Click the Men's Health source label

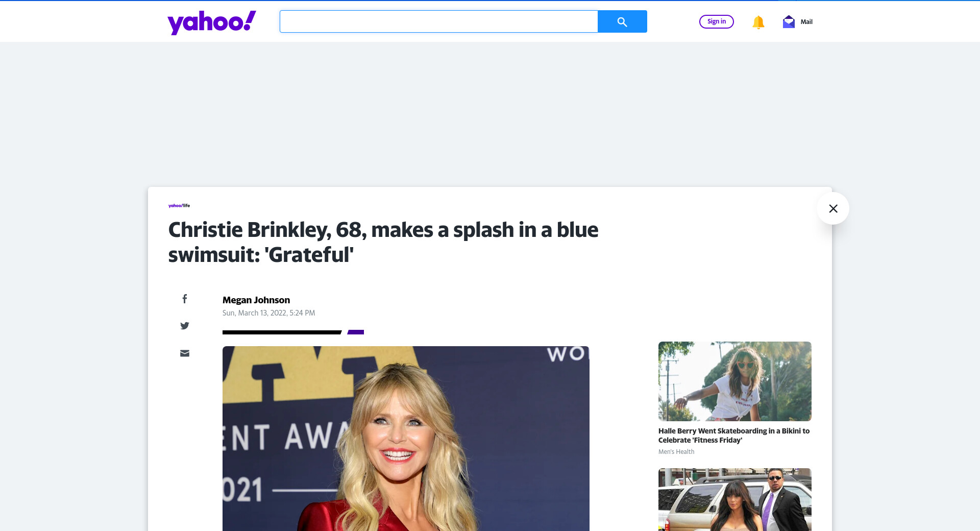point(676,452)
